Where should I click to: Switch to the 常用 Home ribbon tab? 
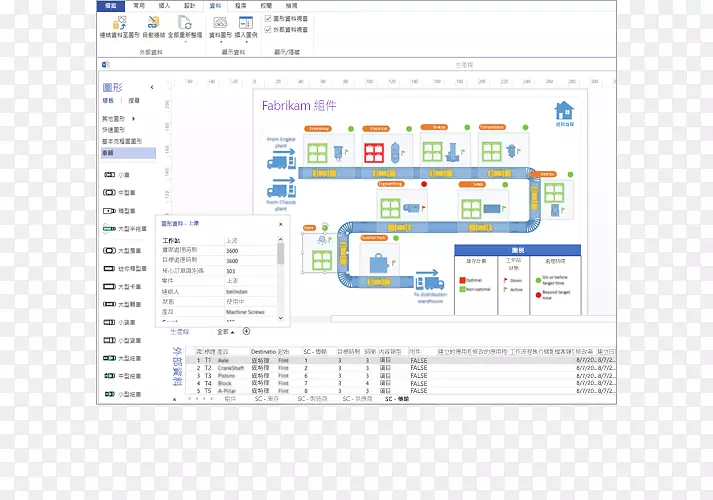click(x=139, y=5)
